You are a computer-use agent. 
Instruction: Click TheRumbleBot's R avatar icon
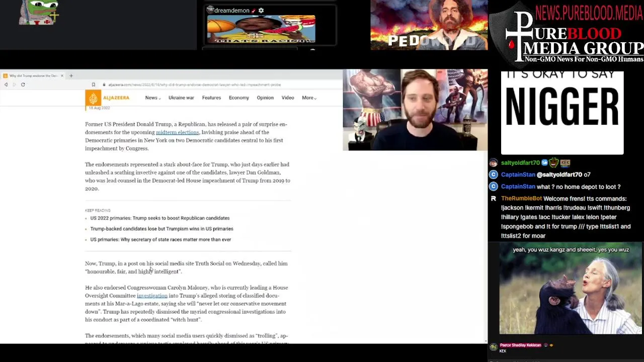click(493, 199)
